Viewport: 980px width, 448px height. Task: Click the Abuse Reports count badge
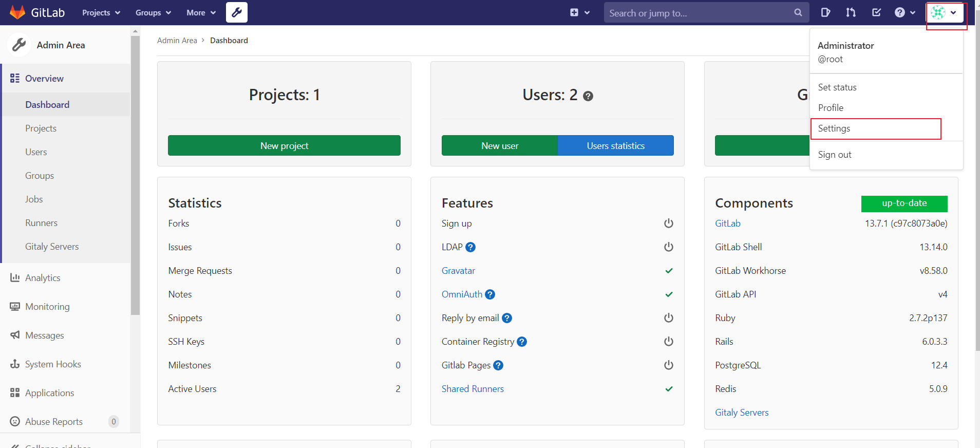114,421
